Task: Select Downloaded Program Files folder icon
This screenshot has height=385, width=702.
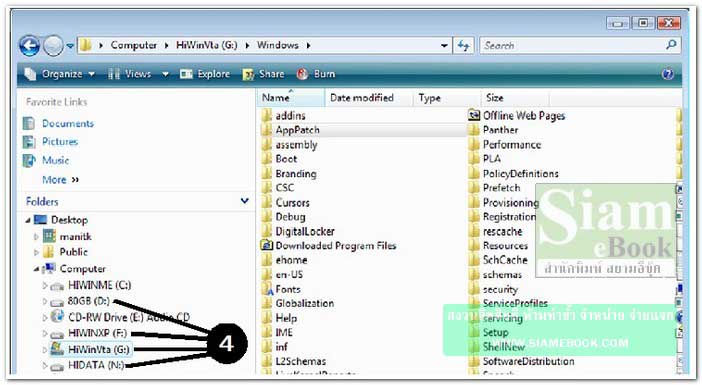Action: (x=266, y=246)
